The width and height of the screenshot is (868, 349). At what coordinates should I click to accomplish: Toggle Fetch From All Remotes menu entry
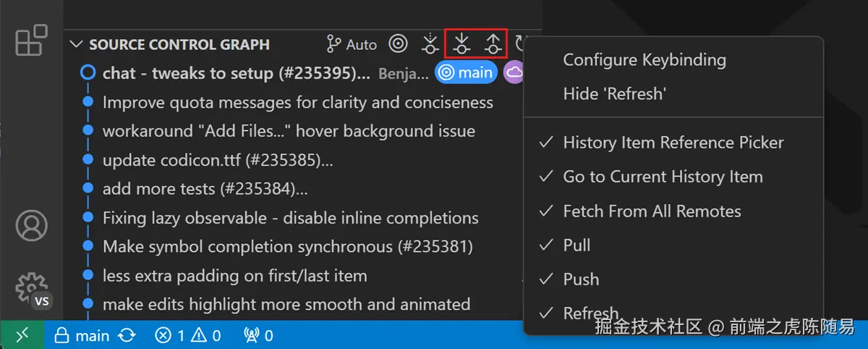[x=651, y=211]
